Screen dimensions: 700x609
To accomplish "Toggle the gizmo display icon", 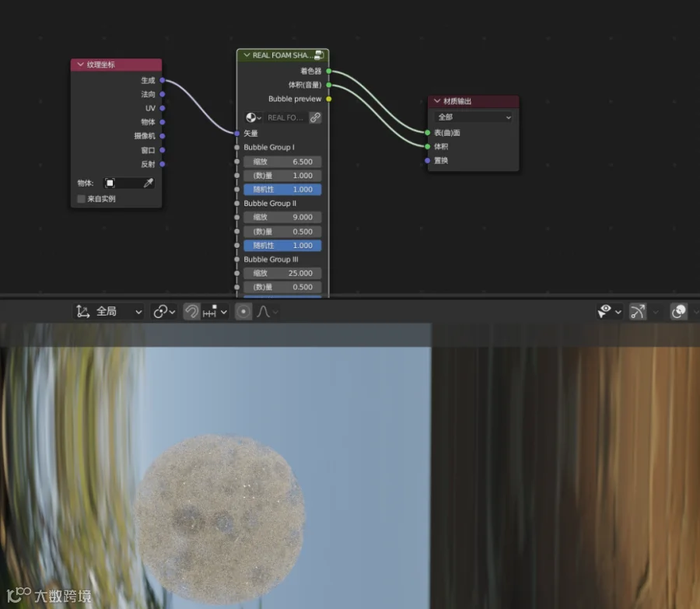I will [638, 312].
